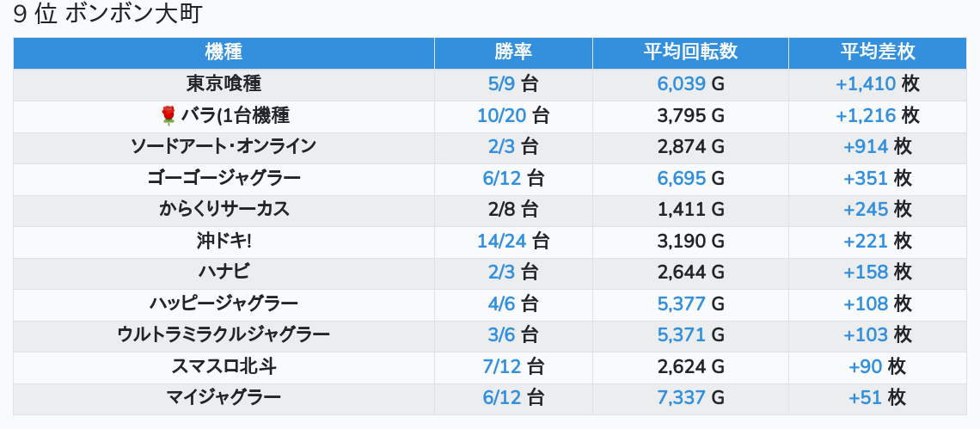
Task: Select the ハッピージャグラー machine name
Action: (x=224, y=303)
